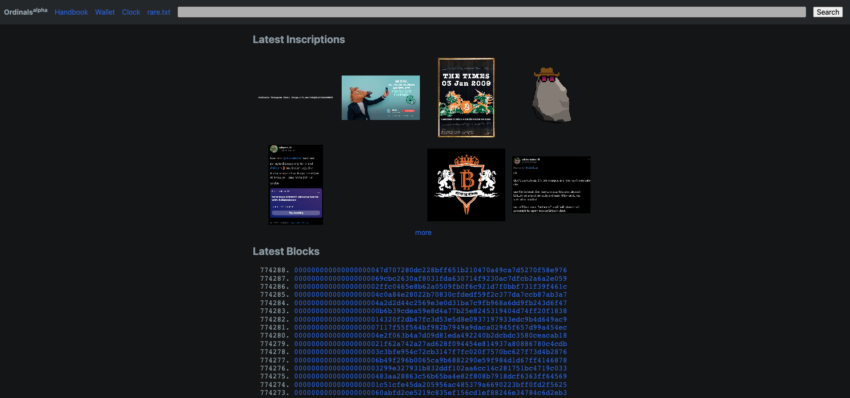Open the Handbook link in the navbar
Viewport: 850px width, 398px height.
point(71,12)
